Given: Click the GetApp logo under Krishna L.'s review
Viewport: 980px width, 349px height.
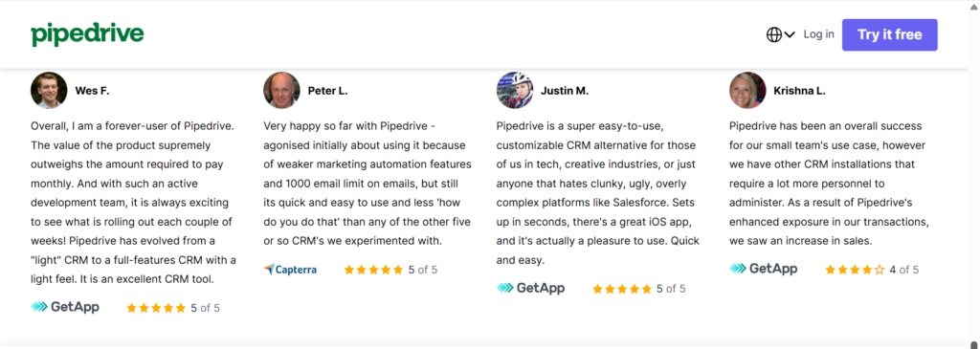Looking at the screenshot, I should point(763,269).
